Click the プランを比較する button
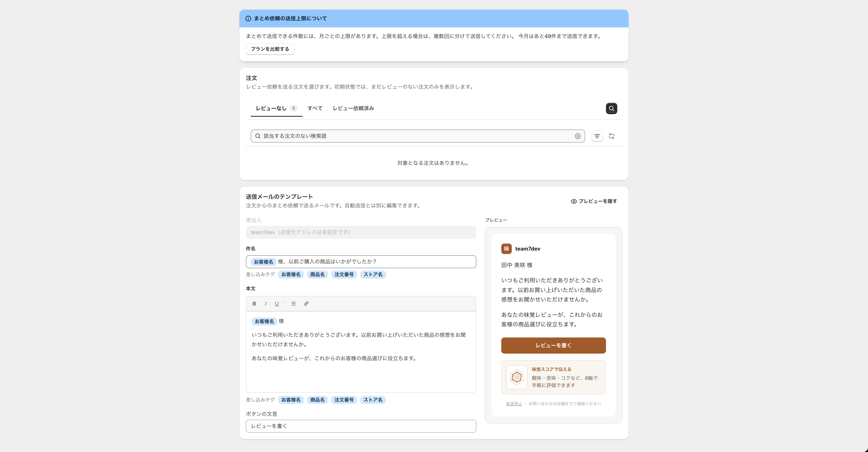Screen dimensions: 868x452 (270, 49)
